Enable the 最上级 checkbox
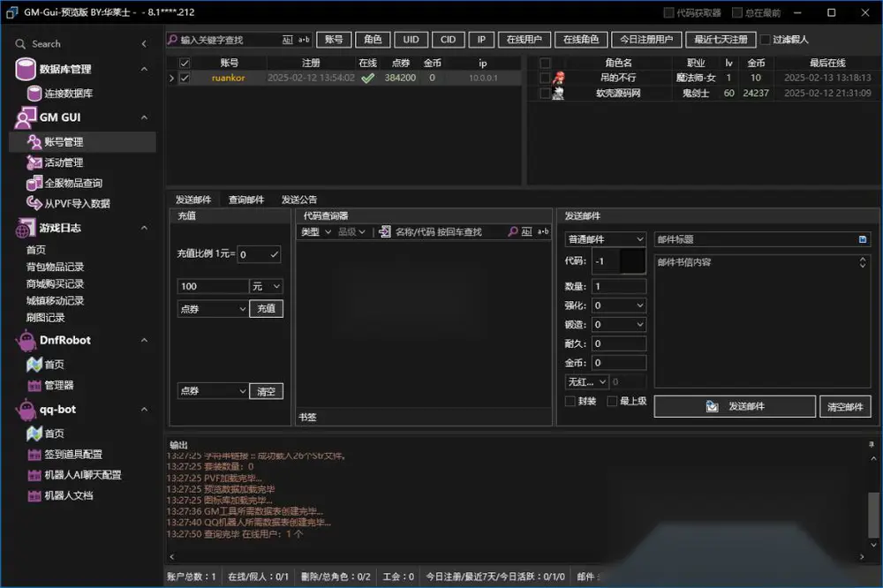Viewport: 883px width, 588px height. (612, 401)
